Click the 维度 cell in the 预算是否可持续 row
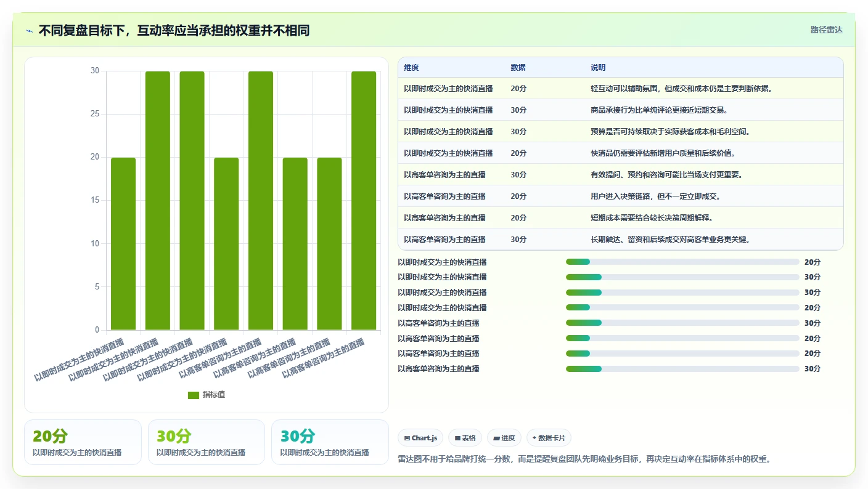The image size is (868, 489). (448, 132)
